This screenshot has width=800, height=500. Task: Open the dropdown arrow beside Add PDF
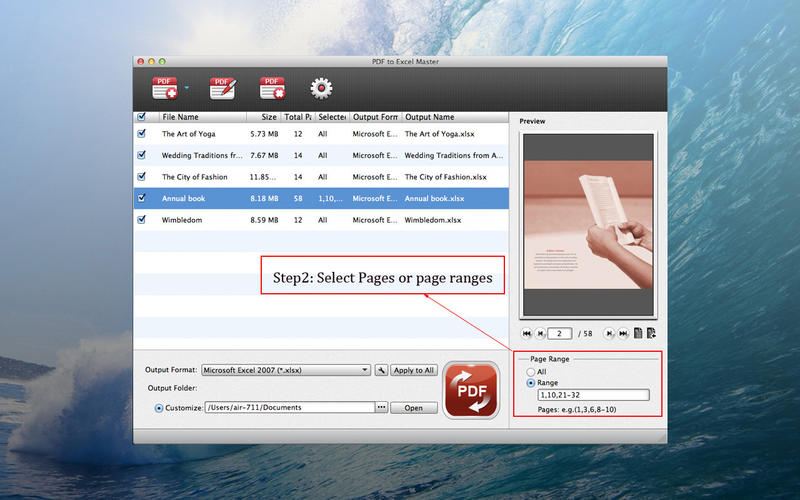186,88
